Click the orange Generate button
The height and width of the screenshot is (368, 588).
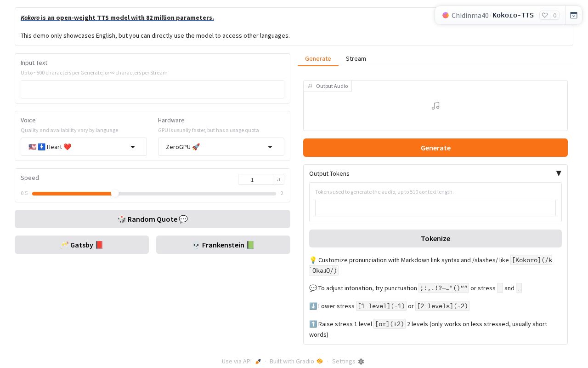435,148
